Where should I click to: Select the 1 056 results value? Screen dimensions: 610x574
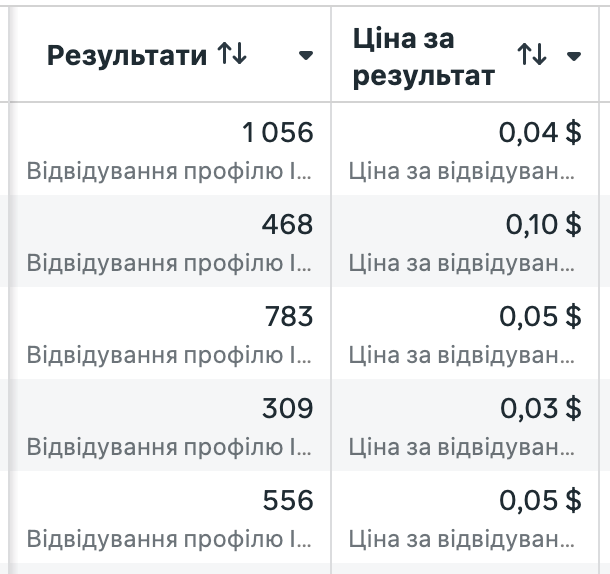click(277, 132)
